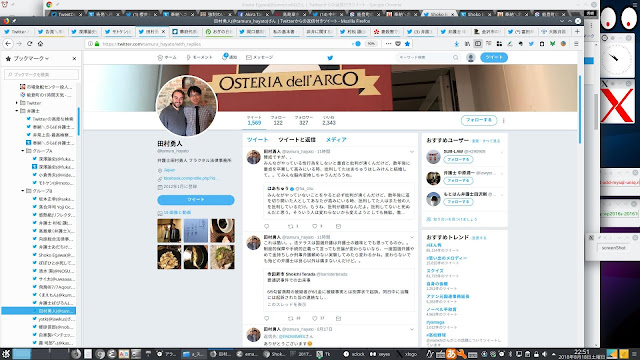Like the second tweet heart icon
The width and height of the screenshot is (640, 360).
click(x=315, y=318)
